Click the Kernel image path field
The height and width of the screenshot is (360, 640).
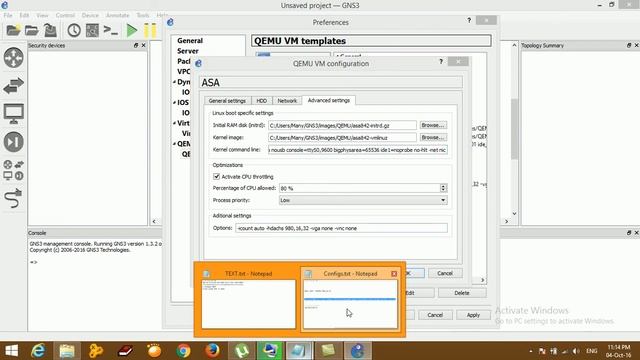pos(342,138)
